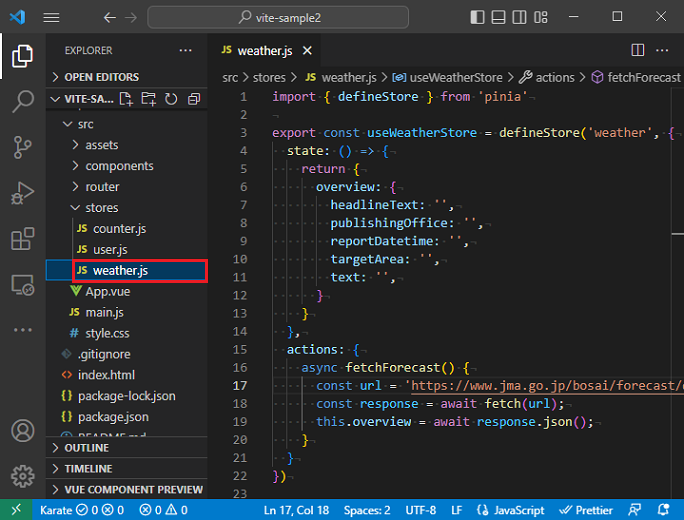Change end of line sequence LF
Image resolution: width=684 pixels, height=520 pixels.
point(457,510)
